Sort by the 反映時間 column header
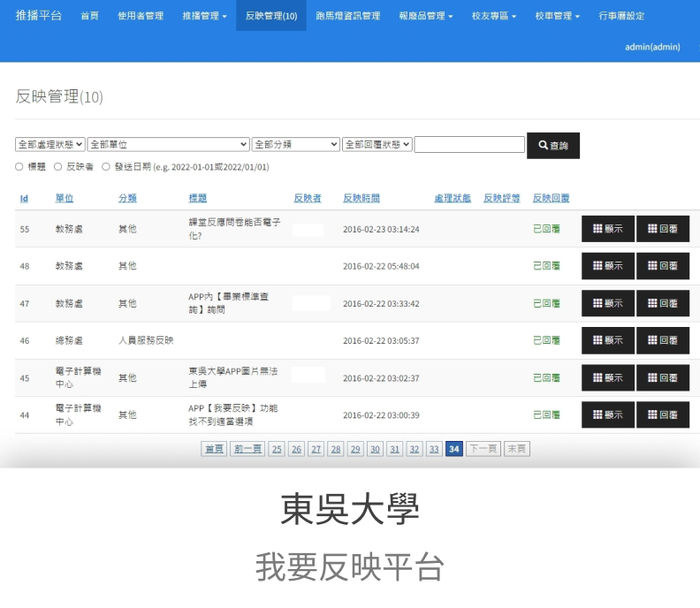The image size is (700, 608). [361, 198]
